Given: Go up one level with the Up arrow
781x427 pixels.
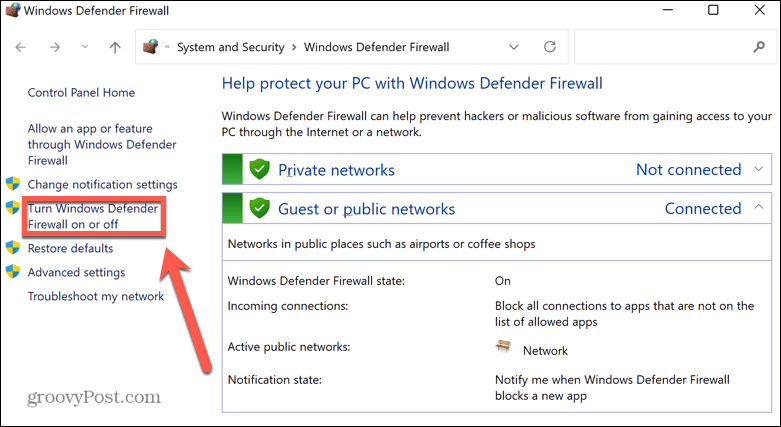Looking at the screenshot, I should [x=115, y=47].
